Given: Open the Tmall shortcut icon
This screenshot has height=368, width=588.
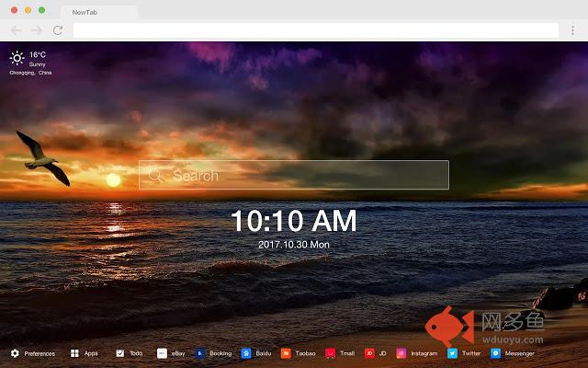Looking at the screenshot, I should pyautogui.click(x=330, y=353).
